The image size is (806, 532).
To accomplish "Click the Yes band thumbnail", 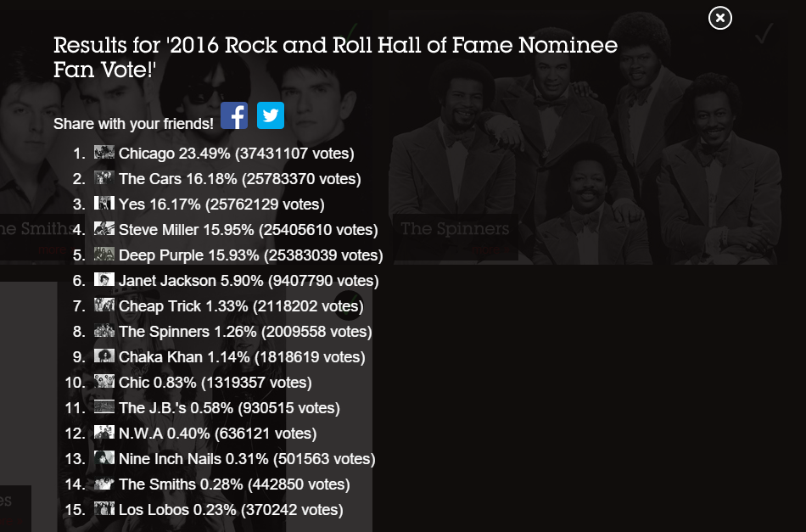I will point(104,204).
